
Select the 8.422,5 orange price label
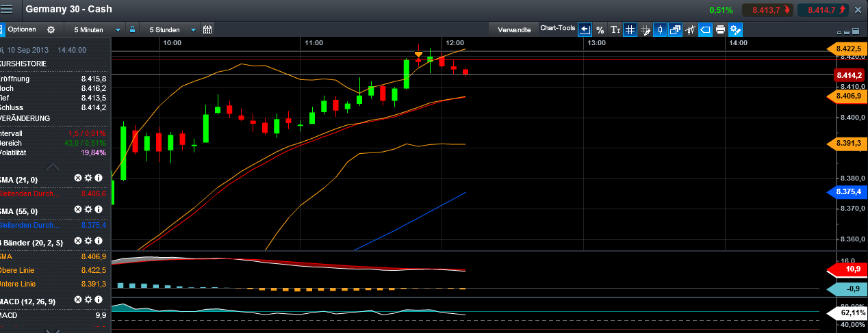(x=847, y=49)
